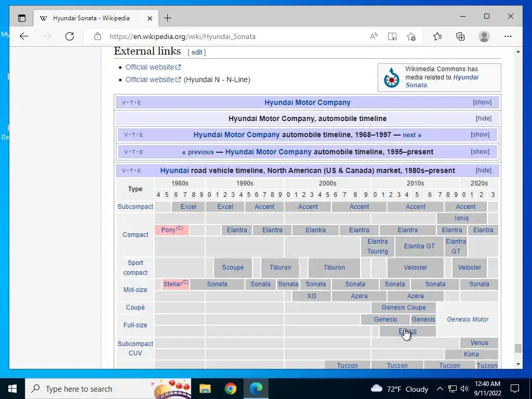Click the network tray icon
Image resolution: width=532 pixels, height=399 pixels.
pos(453,389)
